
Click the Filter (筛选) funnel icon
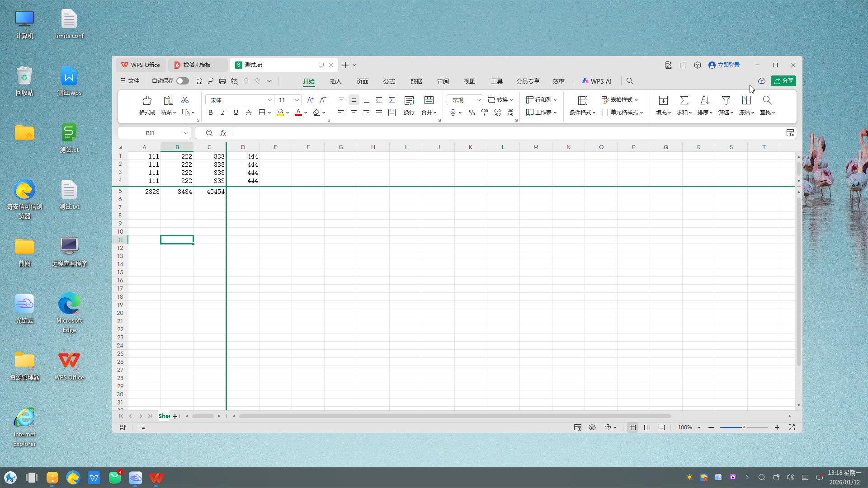coord(726,100)
